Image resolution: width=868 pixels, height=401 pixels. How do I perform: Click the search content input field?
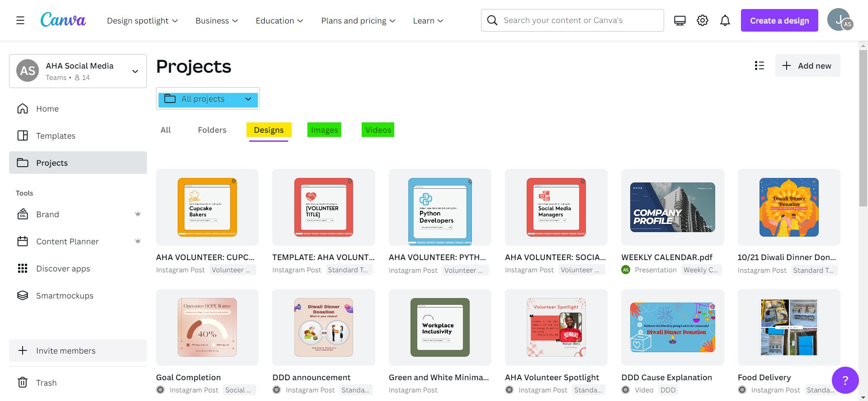[581, 20]
